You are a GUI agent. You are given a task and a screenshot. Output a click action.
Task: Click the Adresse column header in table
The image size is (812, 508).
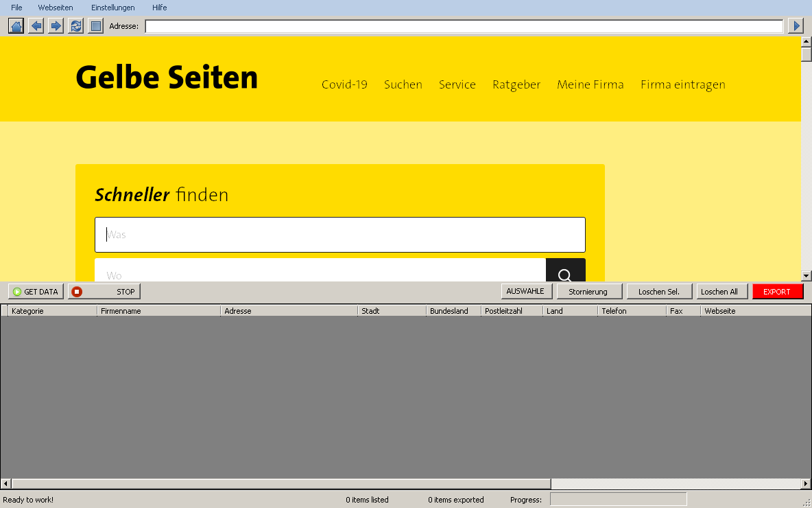coord(289,311)
